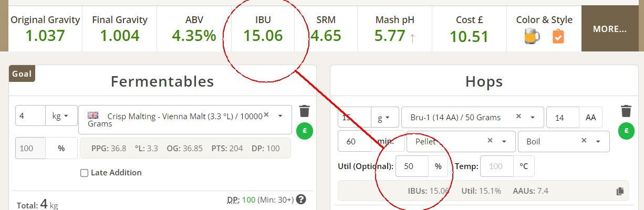644x210 pixels.
Task: Click the Final Gravity value 1.004
Action: click(x=120, y=36)
